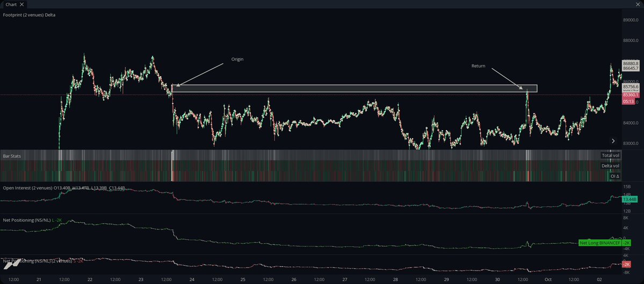Click the 84000.0 price axis value
This screenshot has height=284, width=644.
tap(631, 123)
